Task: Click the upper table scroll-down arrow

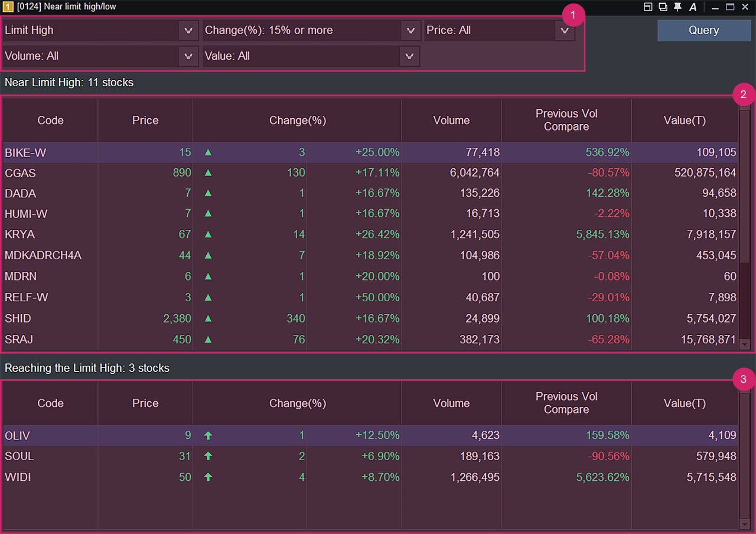Action: point(744,344)
